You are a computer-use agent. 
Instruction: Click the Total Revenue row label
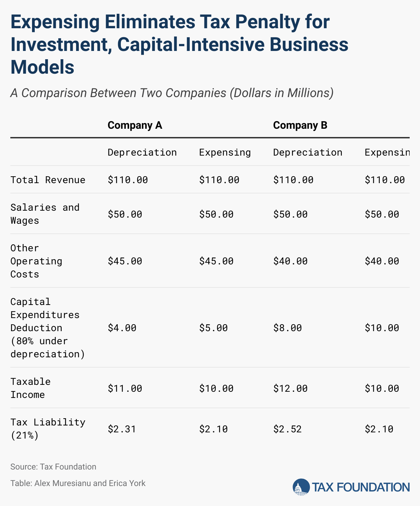(x=48, y=180)
